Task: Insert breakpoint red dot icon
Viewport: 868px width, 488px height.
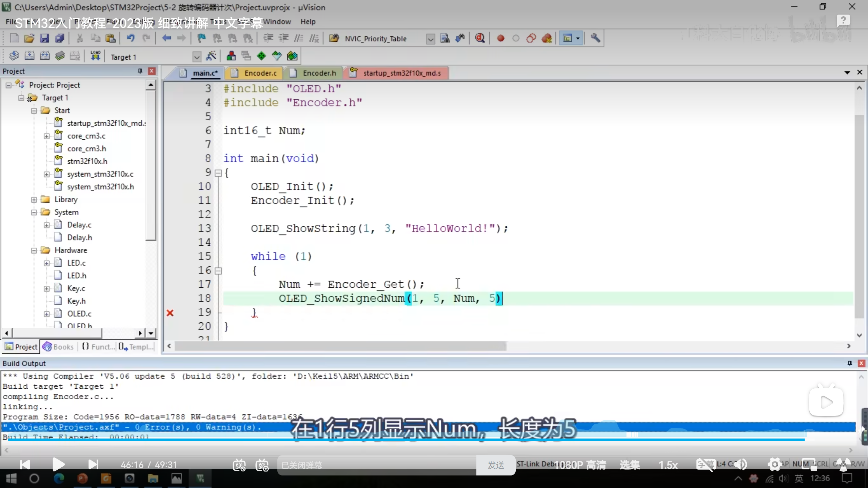Action: click(x=500, y=38)
